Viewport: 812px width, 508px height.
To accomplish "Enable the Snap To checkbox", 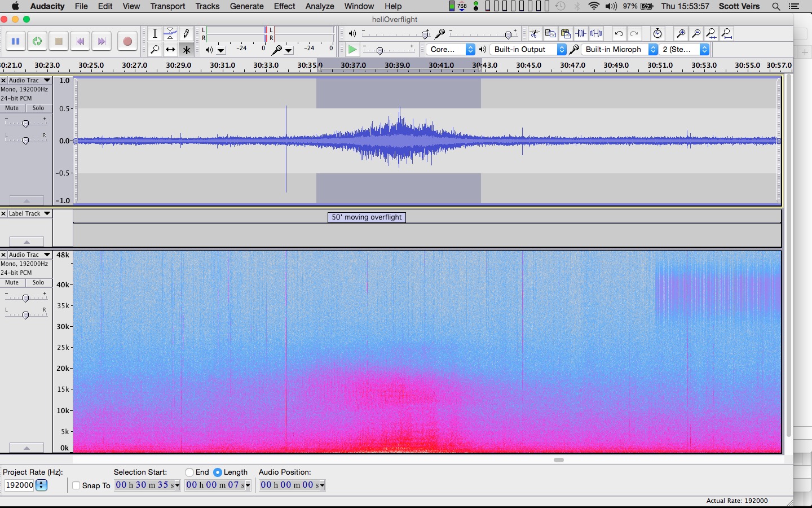I will click(x=77, y=485).
